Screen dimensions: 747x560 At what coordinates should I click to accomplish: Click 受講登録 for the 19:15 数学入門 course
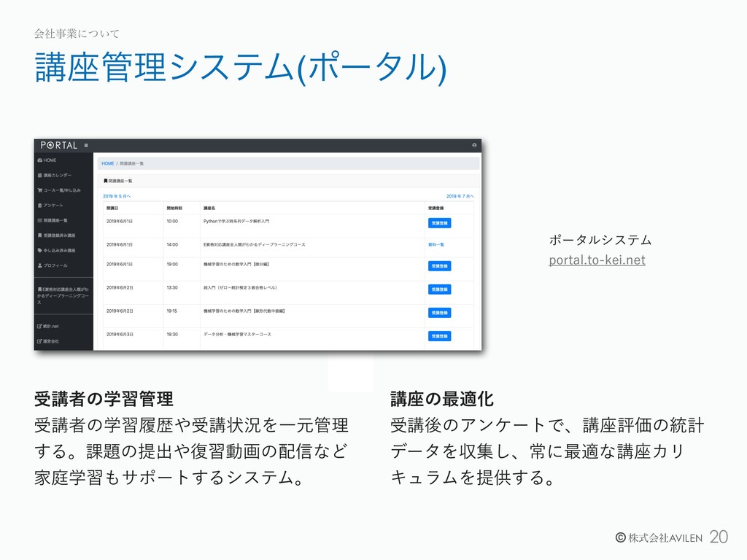(439, 312)
